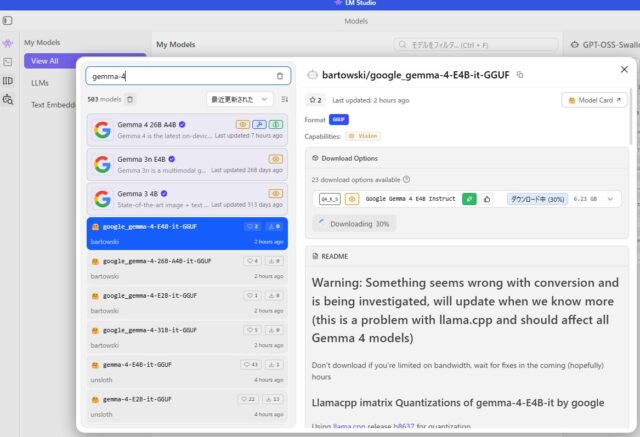Toggle the star count on model header
The width and height of the screenshot is (640, 437).
click(x=316, y=100)
